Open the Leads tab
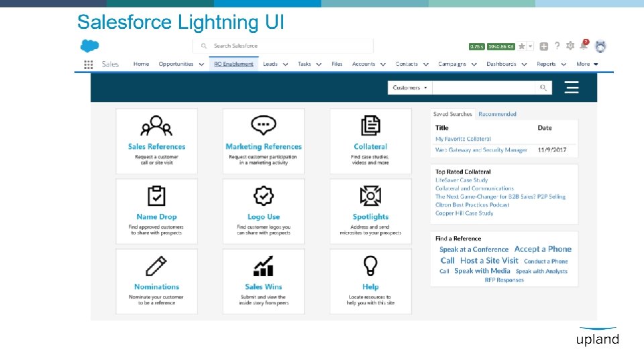 click(x=270, y=64)
